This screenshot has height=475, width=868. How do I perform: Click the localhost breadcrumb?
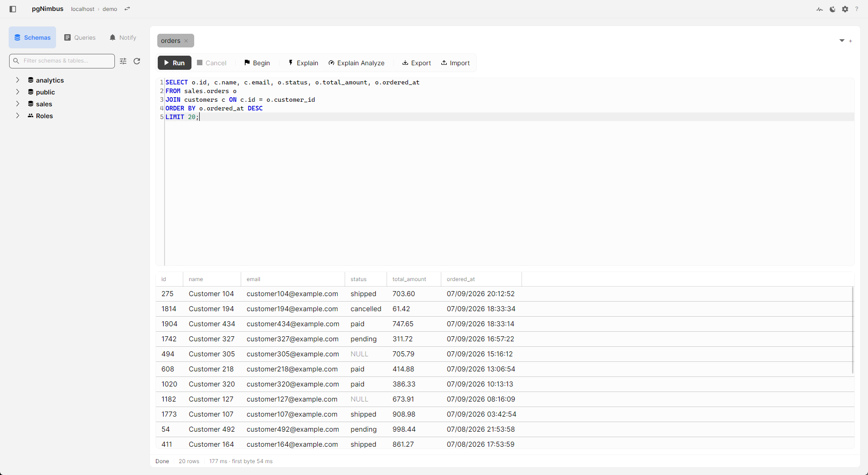tap(83, 9)
